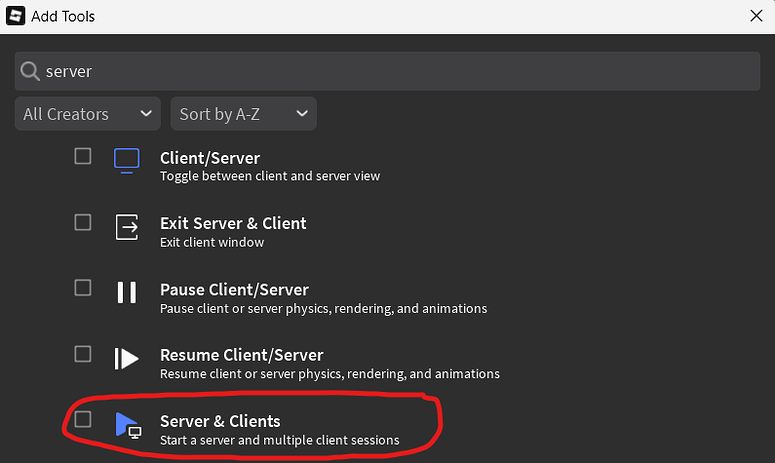
Task: Click the search magnifier icon
Action: [x=30, y=72]
